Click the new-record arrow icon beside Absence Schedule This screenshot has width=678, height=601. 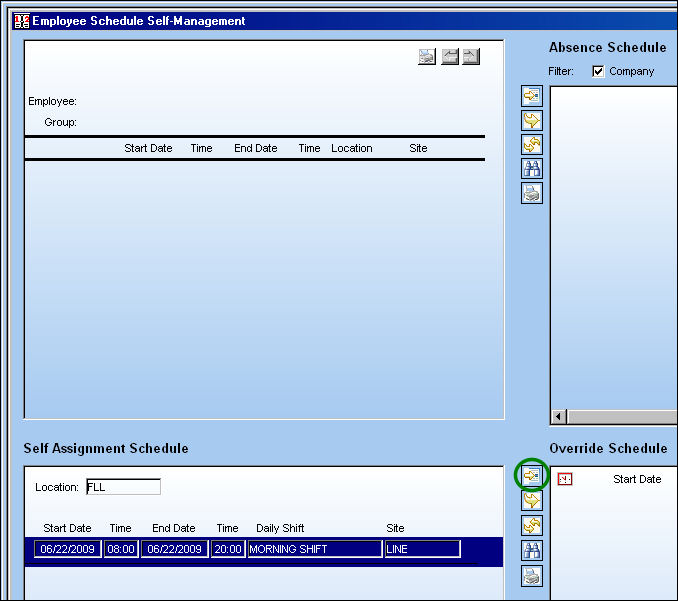click(x=531, y=96)
